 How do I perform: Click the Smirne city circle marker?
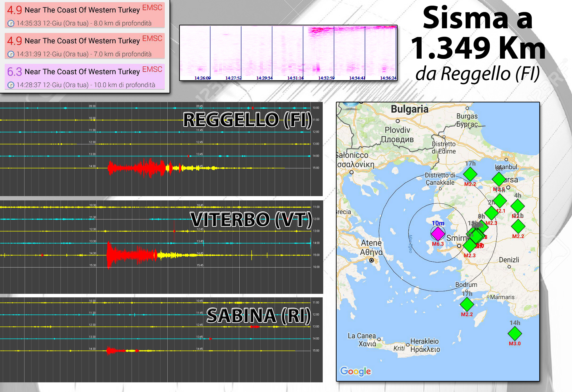click(459, 246)
